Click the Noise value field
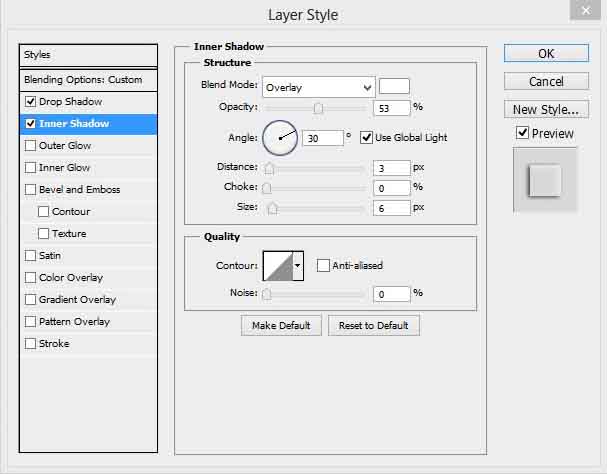Viewport: 607px width, 474px height. tap(391, 294)
